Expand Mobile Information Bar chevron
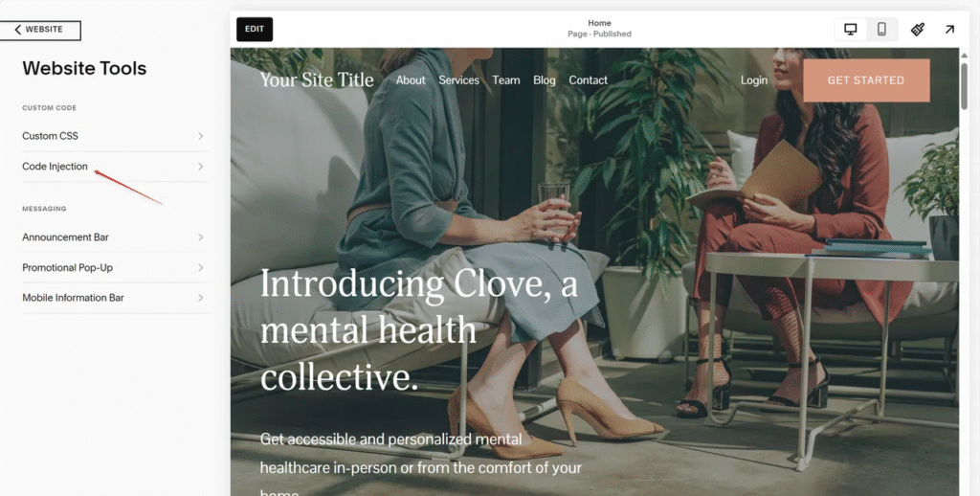The width and height of the screenshot is (980, 496). pos(201,298)
